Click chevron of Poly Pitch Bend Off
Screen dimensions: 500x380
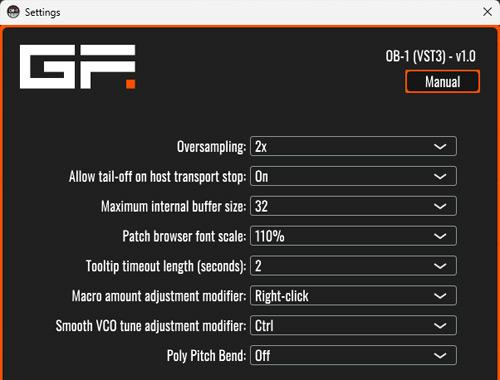pyautogui.click(x=440, y=356)
